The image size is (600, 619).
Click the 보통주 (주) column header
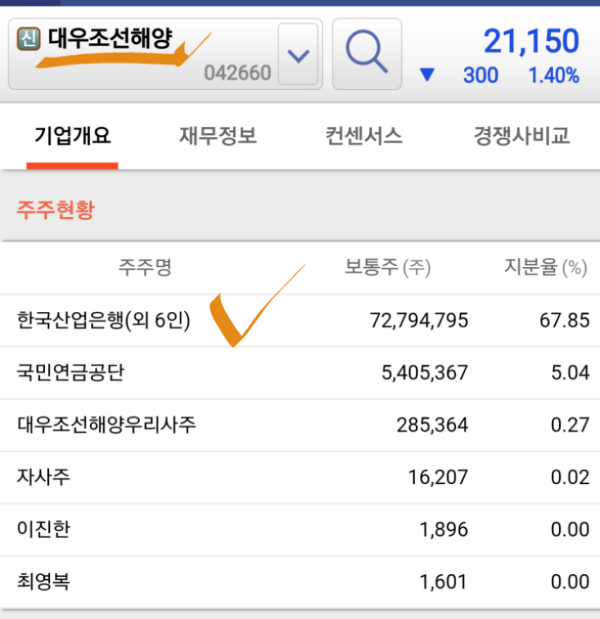[x=388, y=267]
